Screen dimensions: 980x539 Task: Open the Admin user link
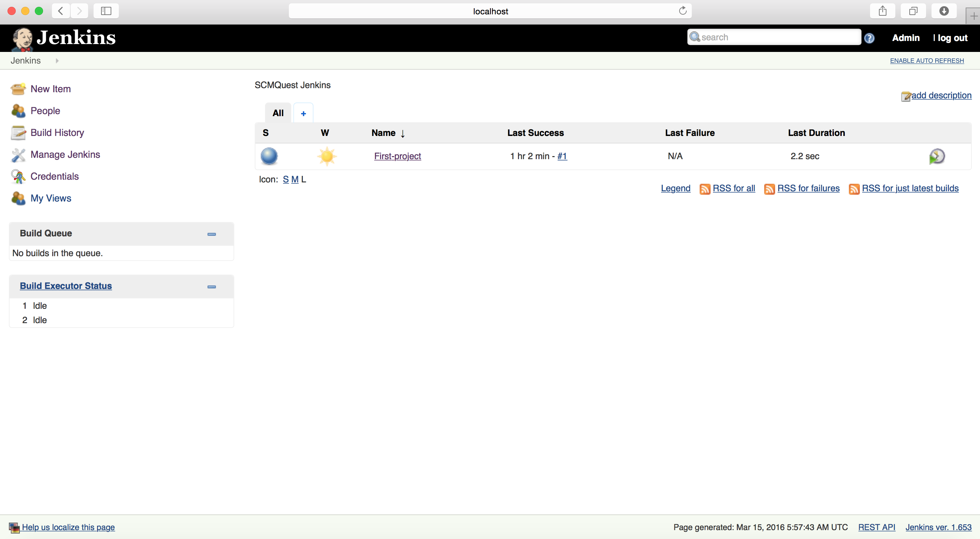click(x=906, y=38)
